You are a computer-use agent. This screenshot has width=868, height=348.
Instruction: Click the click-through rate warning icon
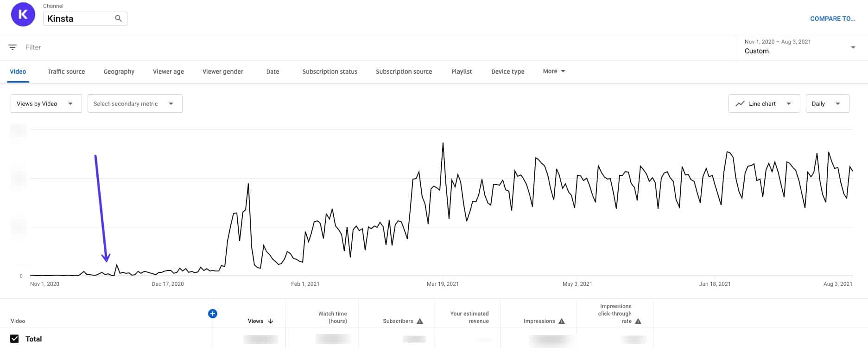pyautogui.click(x=638, y=321)
